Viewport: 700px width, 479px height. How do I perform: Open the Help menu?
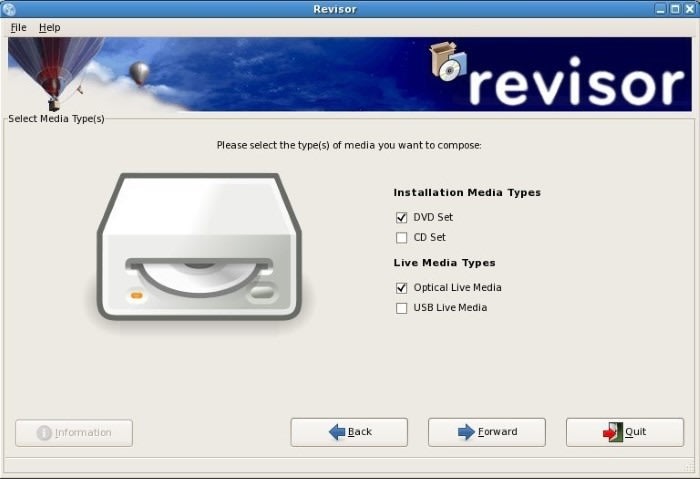click(50, 28)
